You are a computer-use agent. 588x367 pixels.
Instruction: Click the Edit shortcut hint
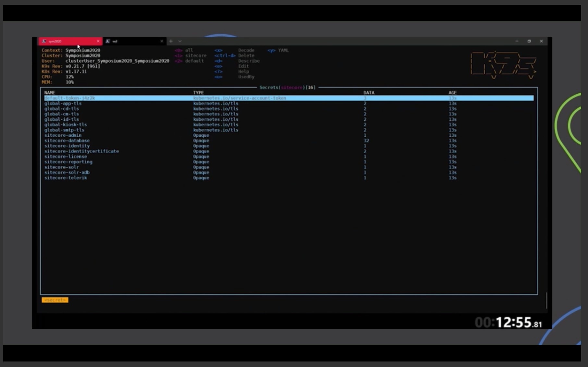243,66
